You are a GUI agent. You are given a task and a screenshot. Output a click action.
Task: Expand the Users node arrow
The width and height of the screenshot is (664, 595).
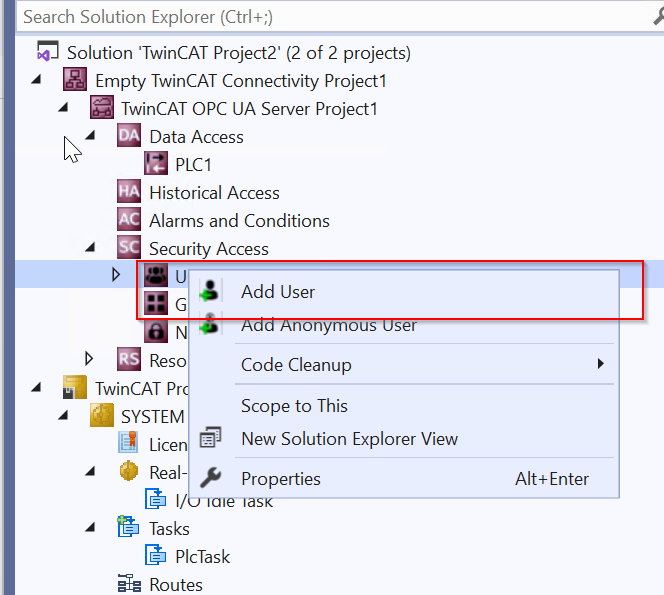point(116,274)
